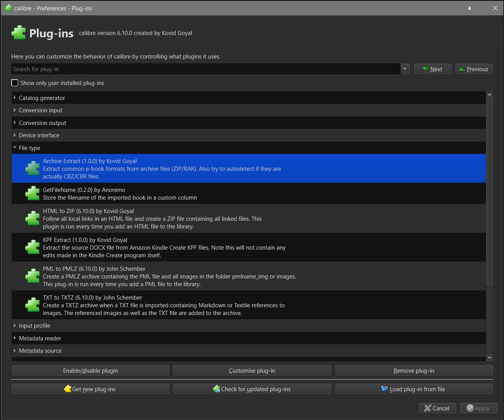Click the Device interface label
Screen dimensions: 504x420
tap(39, 135)
